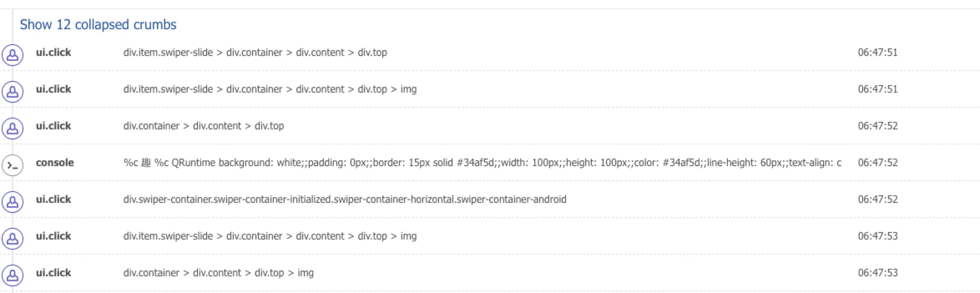This screenshot has height=293, width=980.
Task: Click the last row's div.container img path
Action: 218,273
